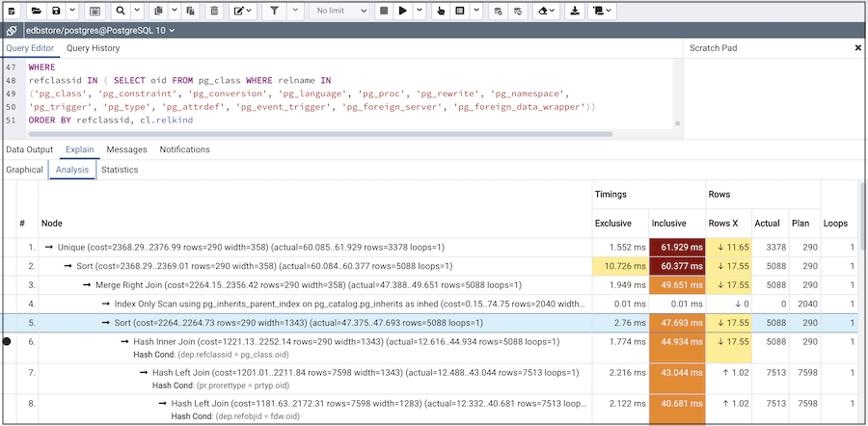Open the Statistics explain view tab
This screenshot has width=868, height=426.
[120, 170]
